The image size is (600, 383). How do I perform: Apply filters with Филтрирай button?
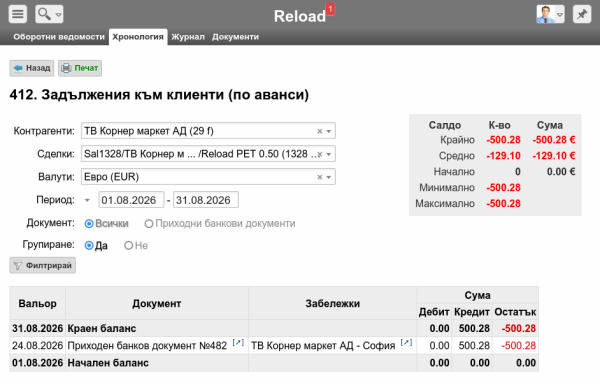tap(42, 265)
